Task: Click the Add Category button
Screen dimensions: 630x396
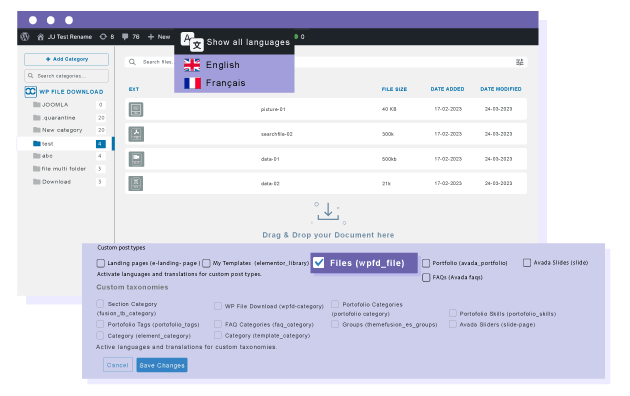Action: (x=66, y=59)
